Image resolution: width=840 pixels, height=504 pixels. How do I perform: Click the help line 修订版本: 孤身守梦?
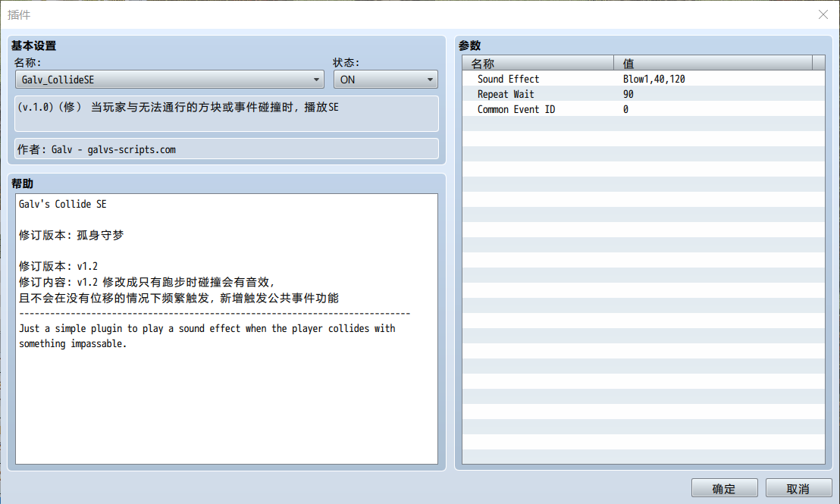pos(71,235)
